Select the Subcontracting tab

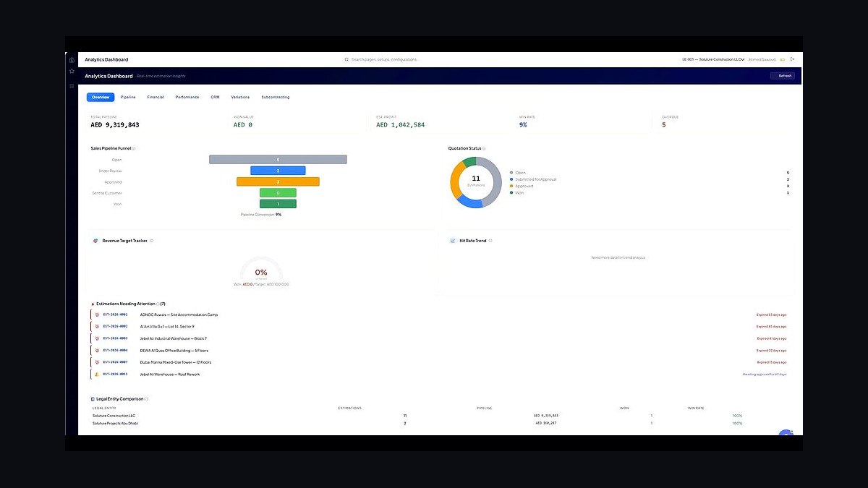point(276,97)
